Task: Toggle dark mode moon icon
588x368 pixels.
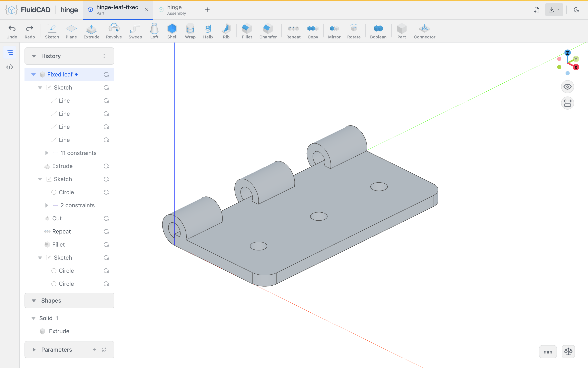Action: pos(576,10)
